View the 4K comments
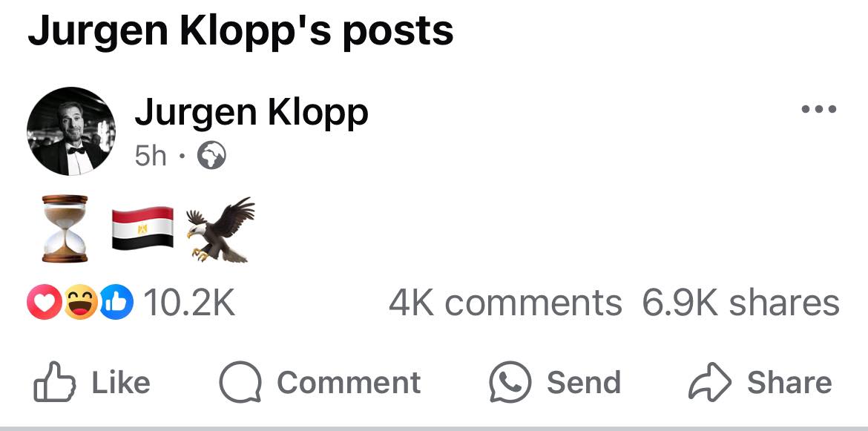This screenshot has width=868, height=431. point(504,303)
